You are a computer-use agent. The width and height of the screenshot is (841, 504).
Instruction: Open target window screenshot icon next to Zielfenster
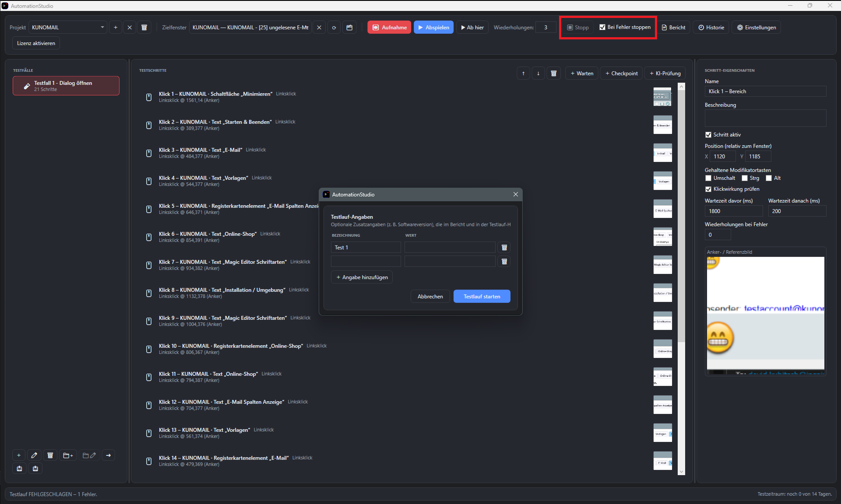click(349, 28)
